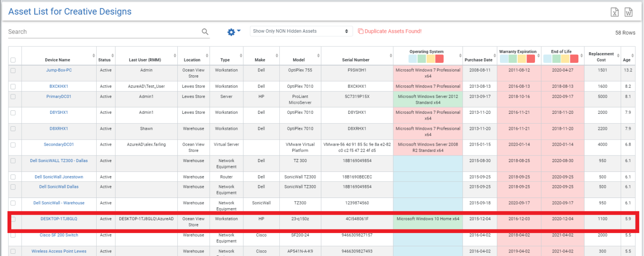Open the PrimaryDC01 device link
Image resolution: width=644 pixels, height=256 pixels.
59,96
